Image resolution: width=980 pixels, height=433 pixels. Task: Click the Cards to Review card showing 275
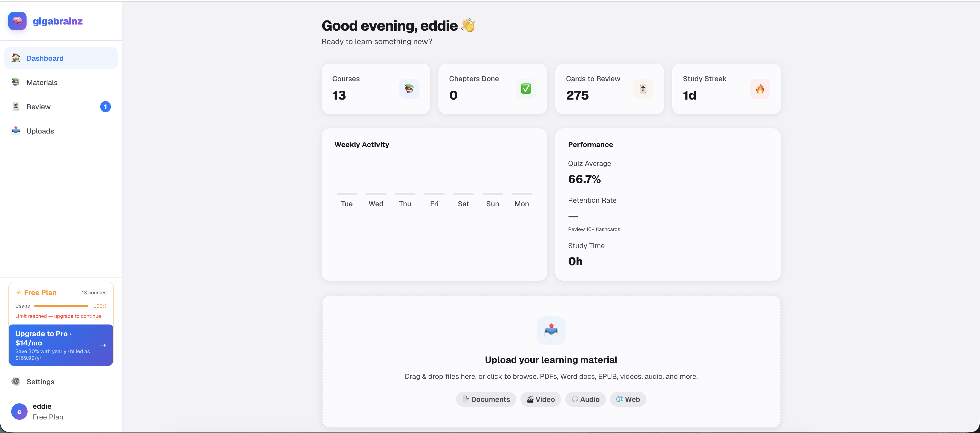609,89
